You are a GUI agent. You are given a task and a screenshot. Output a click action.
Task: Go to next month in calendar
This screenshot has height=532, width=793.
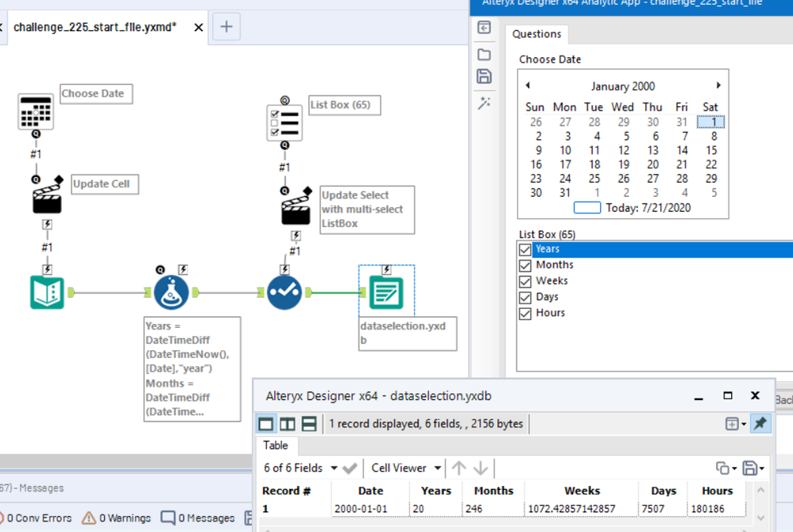(x=718, y=86)
